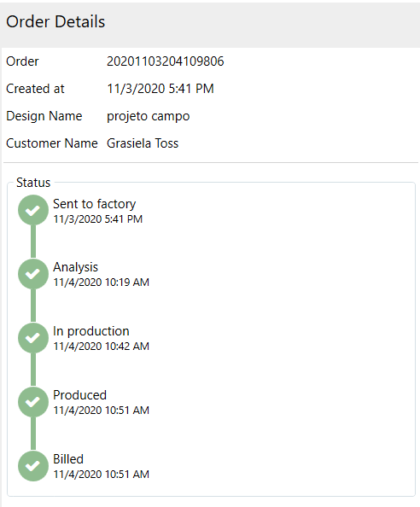
Task: Click the Status group box title
Action: coord(33,183)
